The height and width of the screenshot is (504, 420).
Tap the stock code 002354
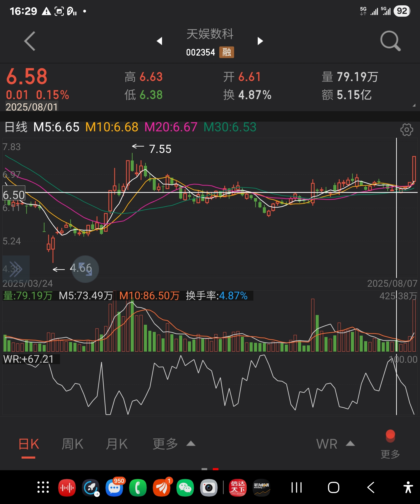[200, 52]
